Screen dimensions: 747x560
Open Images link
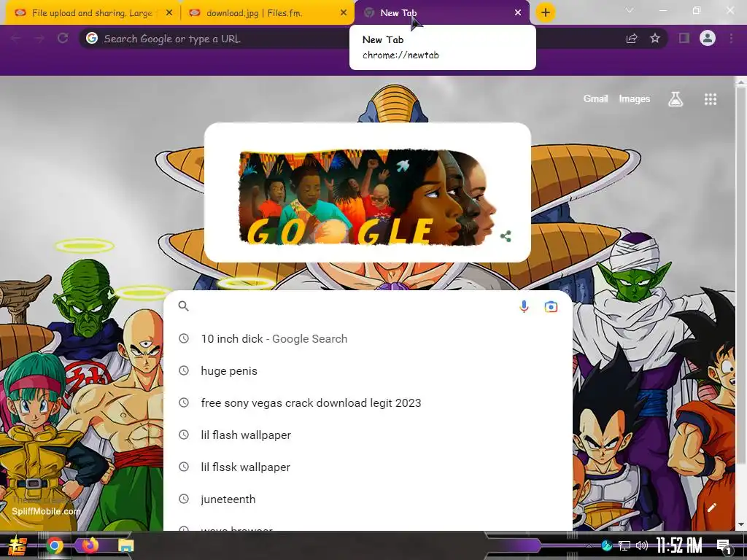[x=634, y=98]
